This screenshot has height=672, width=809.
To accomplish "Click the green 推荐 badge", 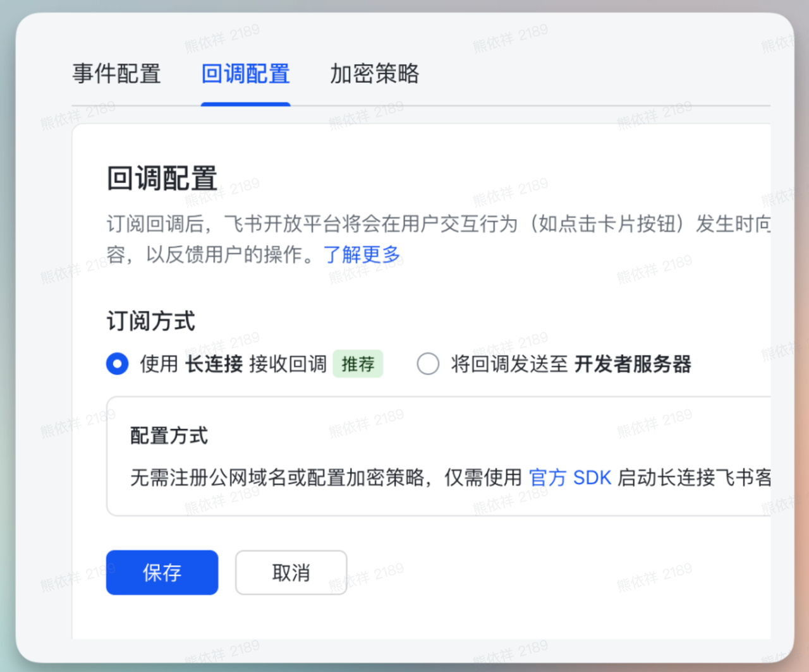I will tap(358, 364).
